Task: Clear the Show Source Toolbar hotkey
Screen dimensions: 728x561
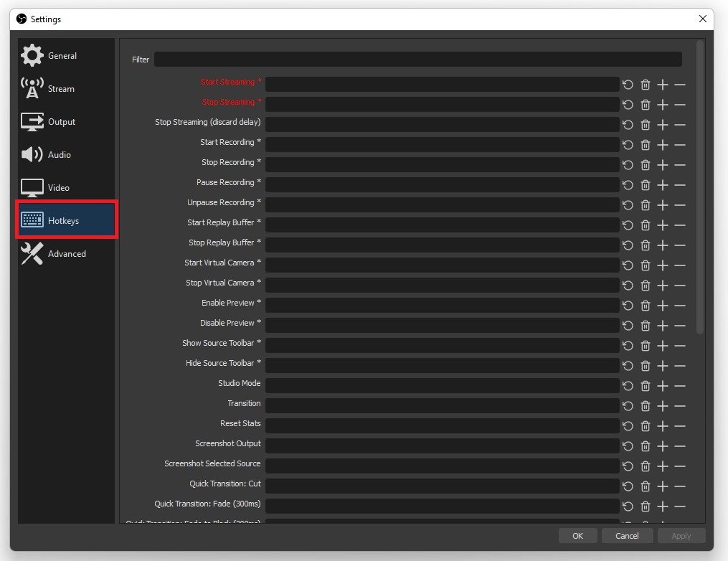Action: tap(646, 346)
